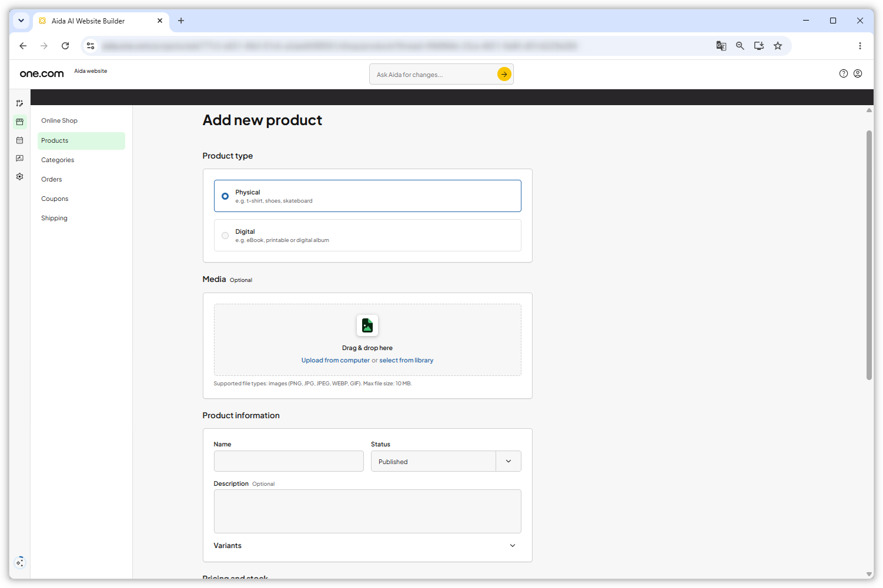Reload the current page
The width and height of the screenshot is (883, 588).
click(x=65, y=46)
